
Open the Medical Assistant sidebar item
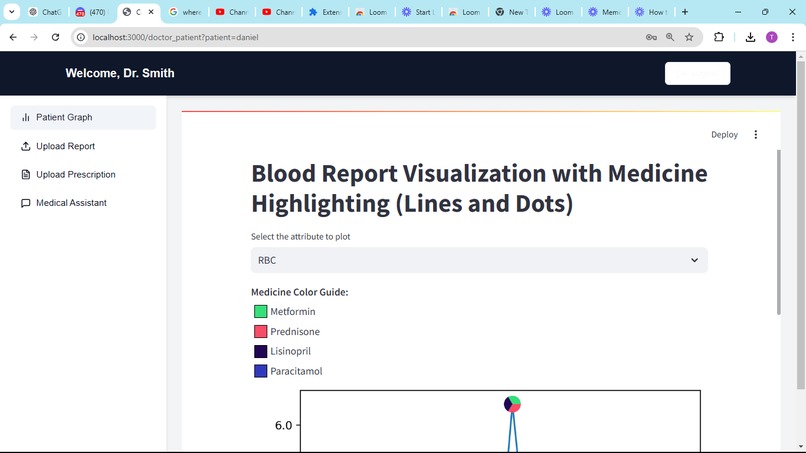pyautogui.click(x=83, y=203)
